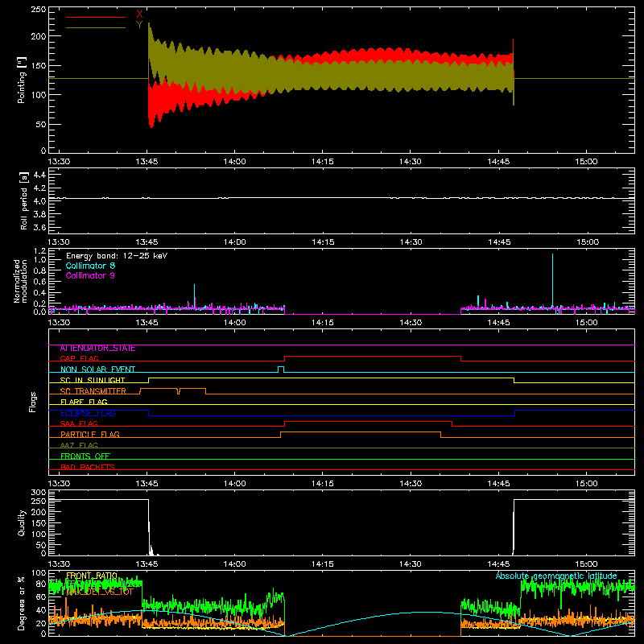This screenshot has height=644, width=644.
Task: Click the tall cyan Collimator 8 spike near 14:55
Action: 552,281
